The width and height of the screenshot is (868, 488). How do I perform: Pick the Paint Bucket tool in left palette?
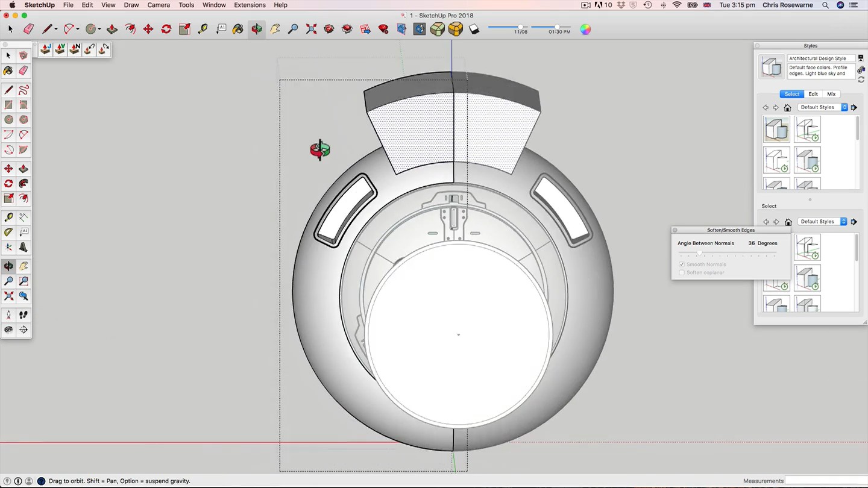8,70
